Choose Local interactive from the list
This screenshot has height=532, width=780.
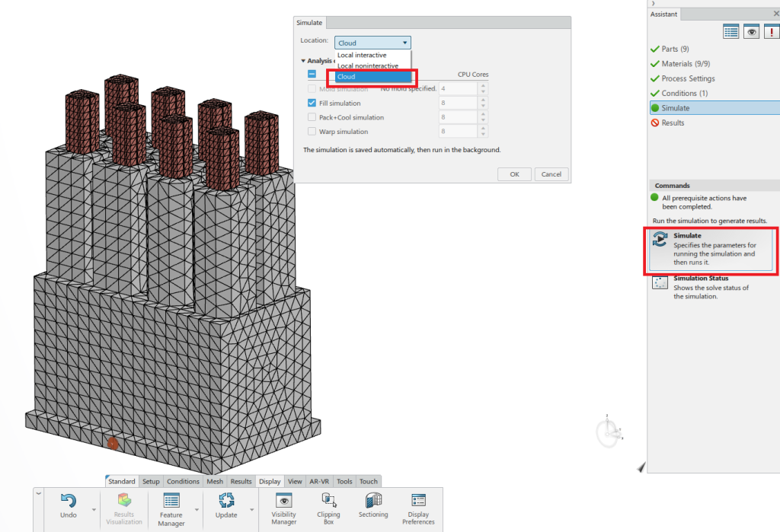tap(362, 56)
